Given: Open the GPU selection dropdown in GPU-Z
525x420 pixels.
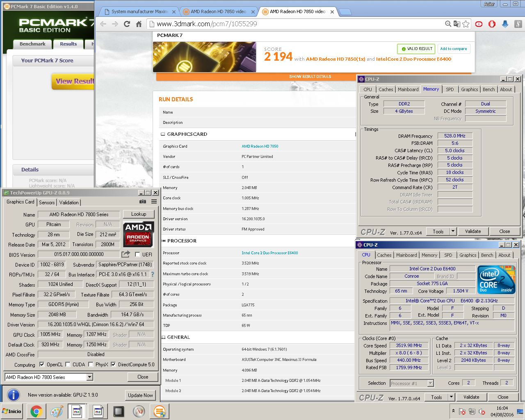Looking at the screenshot, I should (x=90, y=377).
